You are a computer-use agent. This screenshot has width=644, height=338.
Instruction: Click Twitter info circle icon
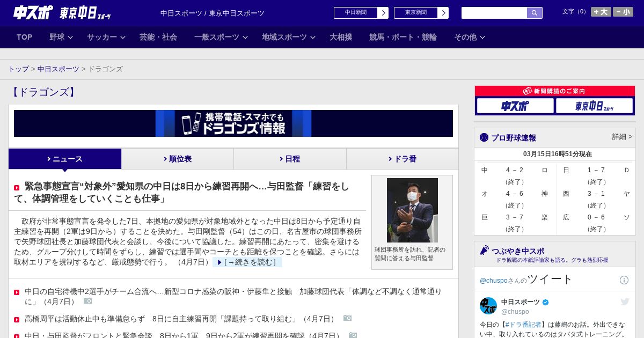pos(624,280)
